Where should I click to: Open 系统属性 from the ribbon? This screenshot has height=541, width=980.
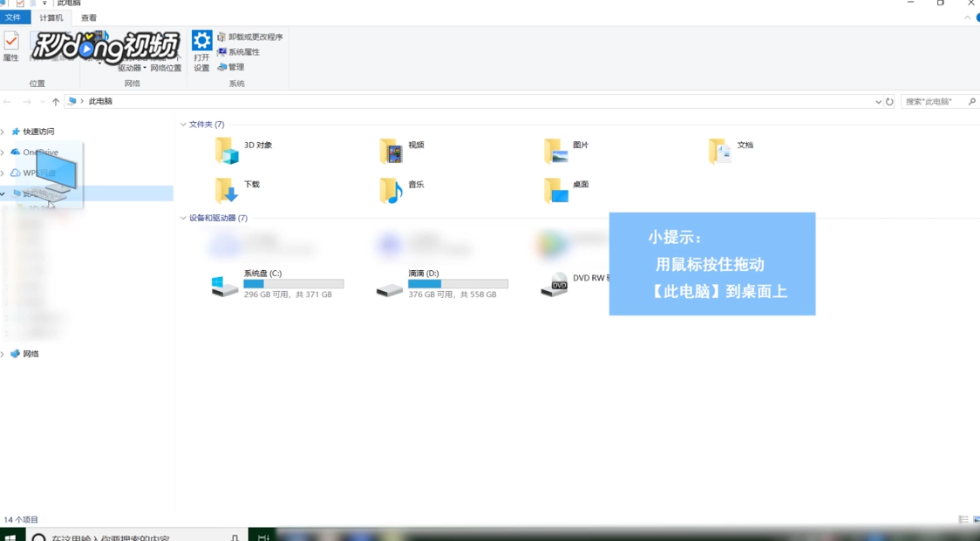(x=238, y=52)
